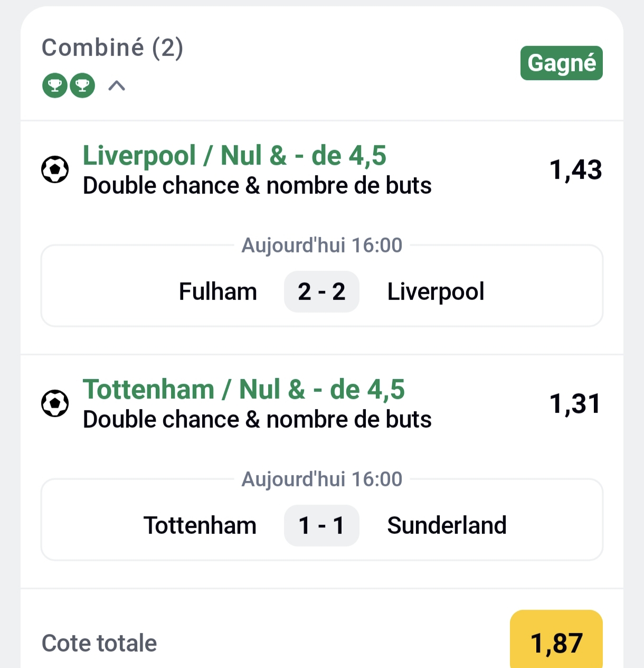The height and width of the screenshot is (668, 644).
Task: Open the Liverpool / Nul & - de 4,5 selection
Action: (234, 156)
